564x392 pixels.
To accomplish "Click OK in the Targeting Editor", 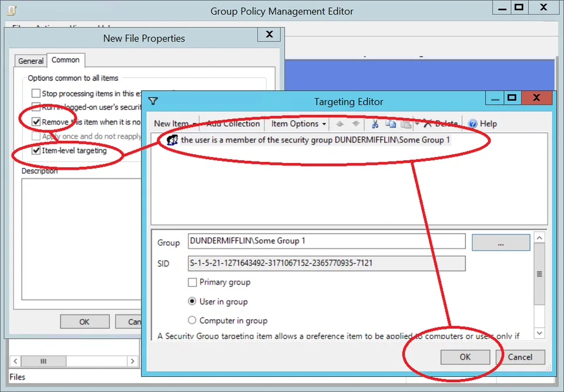I will coord(465,357).
